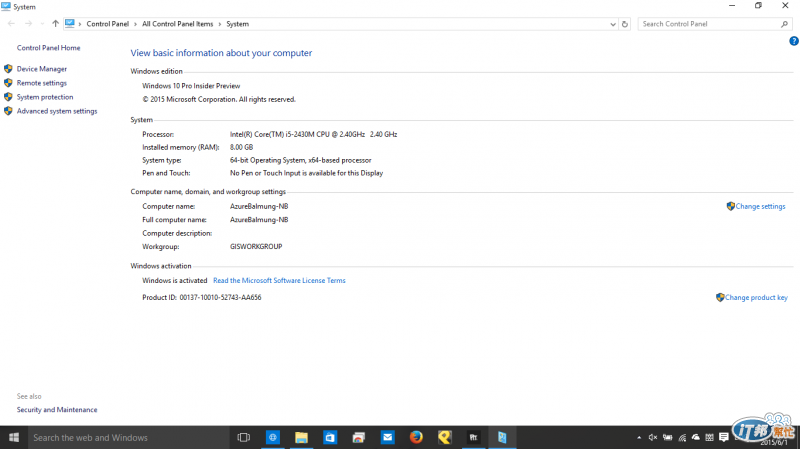The image size is (800, 449).
Task: Click the battery power tray icon
Action: tap(667, 437)
